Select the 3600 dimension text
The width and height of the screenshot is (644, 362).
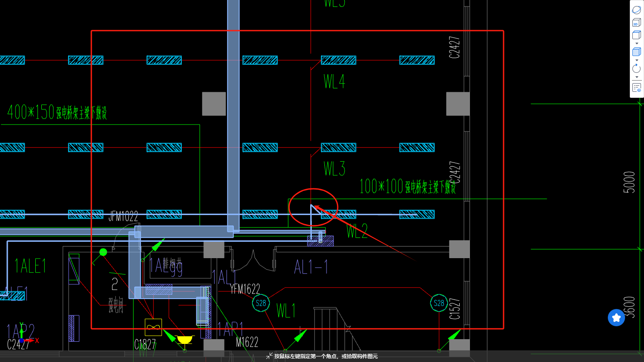[x=629, y=307]
